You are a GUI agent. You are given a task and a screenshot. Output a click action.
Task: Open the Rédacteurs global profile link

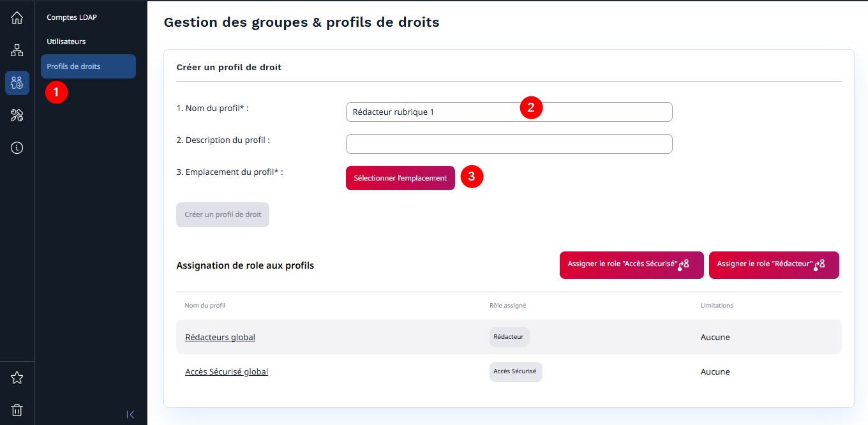pos(220,337)
